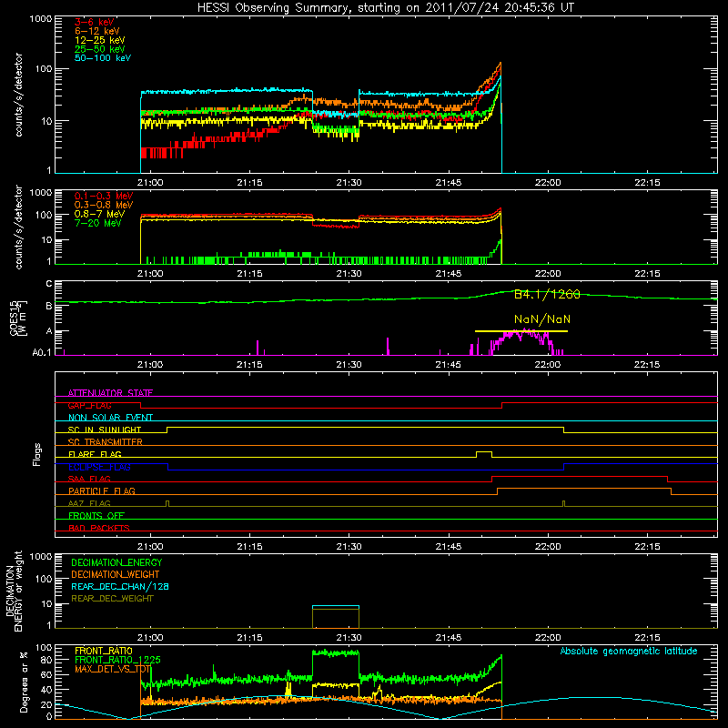This screenshot has height=728, width=728.
Task: Click the 25-50 keV legend entry
Action: coord(100,49)
